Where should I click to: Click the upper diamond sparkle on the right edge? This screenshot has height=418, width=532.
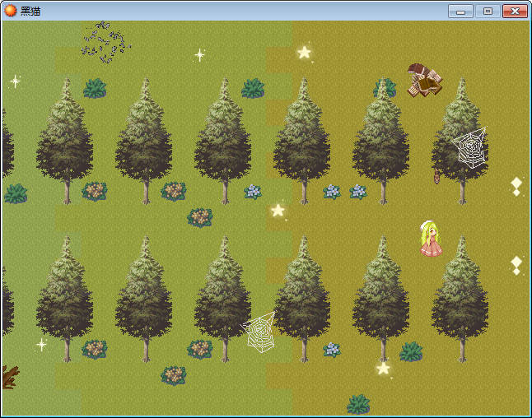[516, 187]
